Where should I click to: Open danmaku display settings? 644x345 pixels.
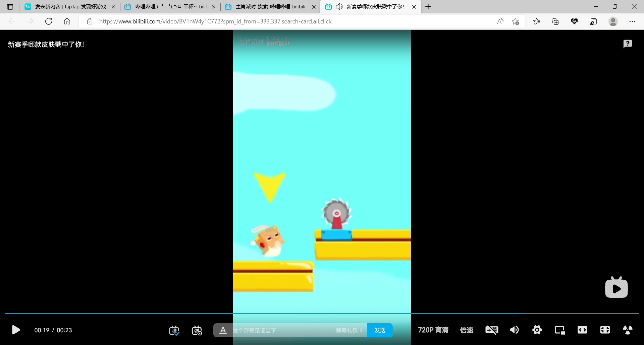point(197,330)
